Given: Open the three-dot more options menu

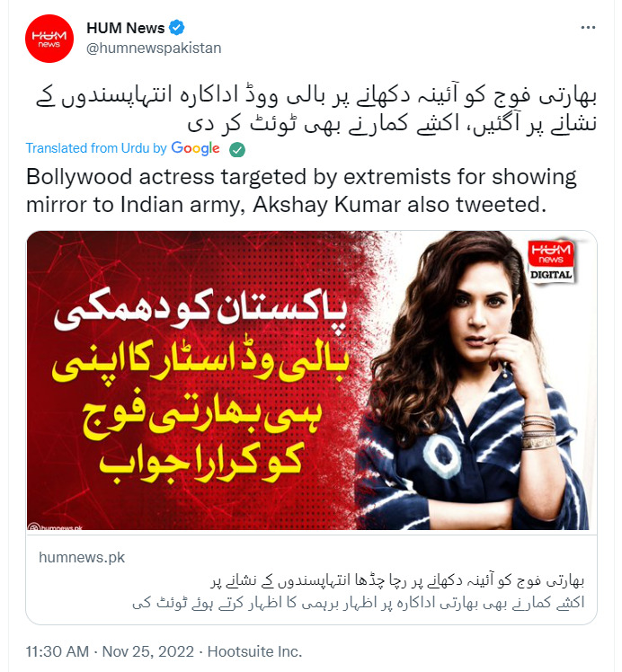Looking at the screenshot, I should coord(588,28).
